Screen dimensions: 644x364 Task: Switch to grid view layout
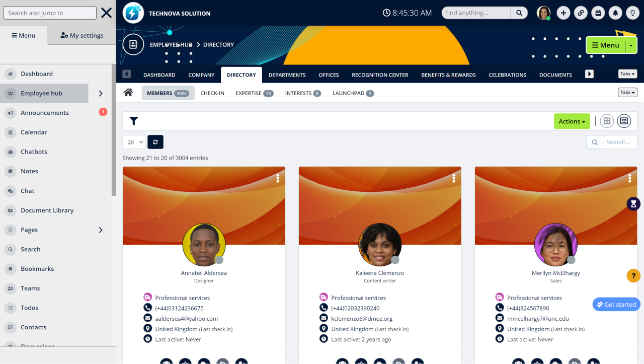[x=607, y=121]
